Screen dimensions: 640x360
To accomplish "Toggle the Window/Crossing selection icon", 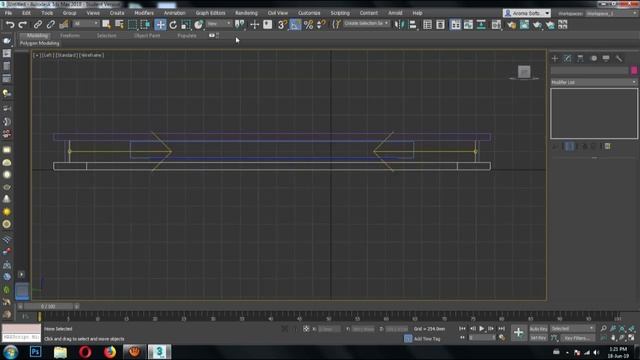I will pos(145,24).
